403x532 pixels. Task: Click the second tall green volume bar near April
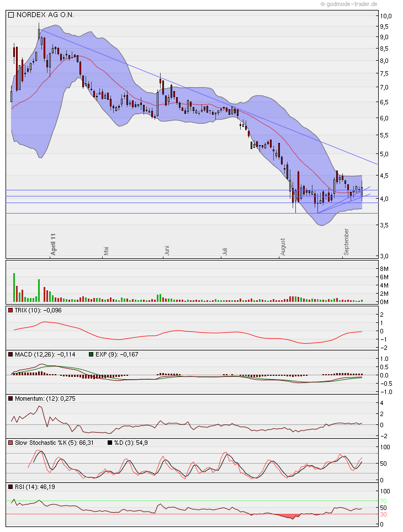[39, 290]
